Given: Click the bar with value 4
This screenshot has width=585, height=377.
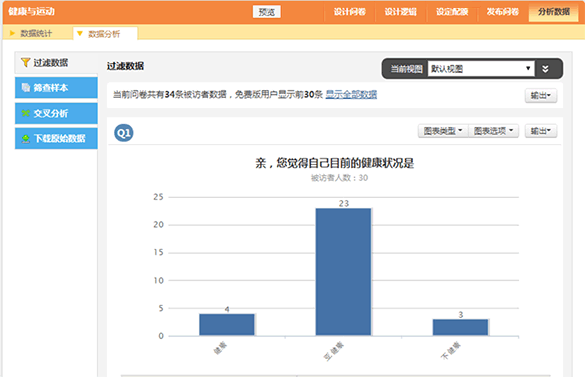Looking at the screenshot, I should tap(227, 324).
